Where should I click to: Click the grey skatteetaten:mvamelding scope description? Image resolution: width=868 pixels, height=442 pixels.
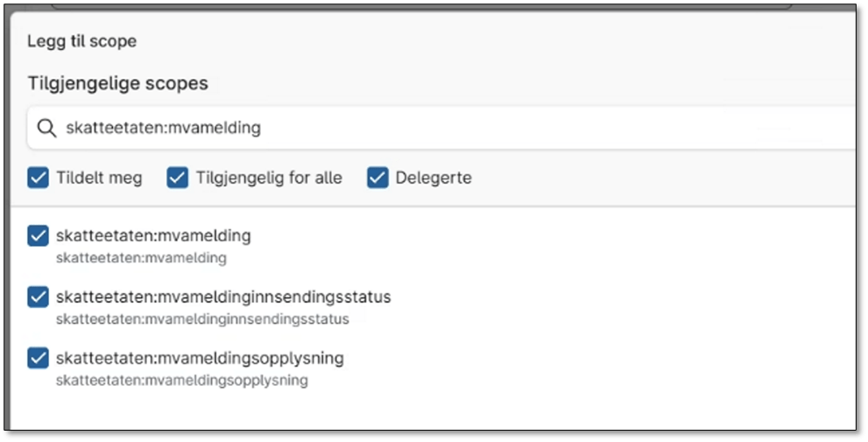(141, 258)
